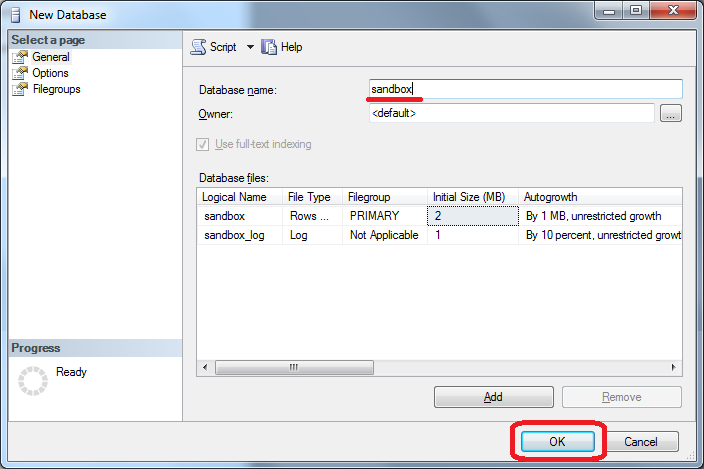This screenshot has height=469, width=704.
Task: Click the Ready progress spinner icon
Action: (x=33, y=381)
